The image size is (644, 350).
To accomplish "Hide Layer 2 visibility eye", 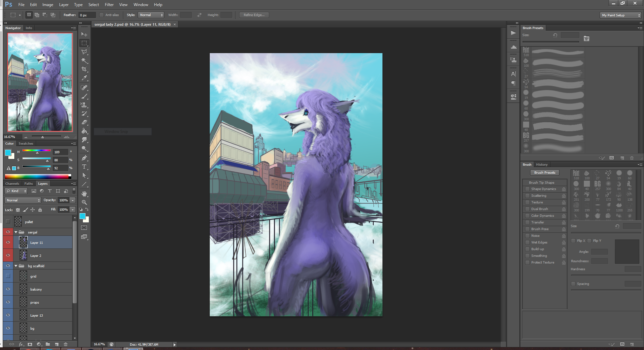I will click(x=8, y=255).
